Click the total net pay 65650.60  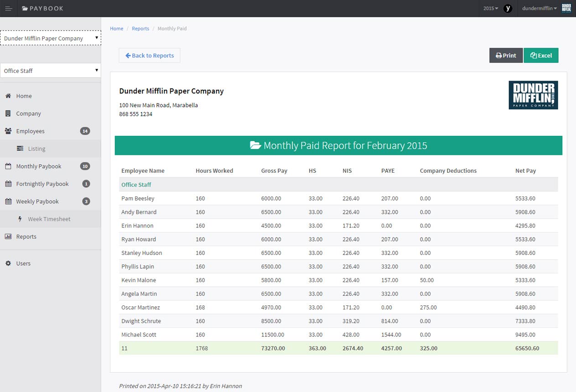(x=527, y=348)
